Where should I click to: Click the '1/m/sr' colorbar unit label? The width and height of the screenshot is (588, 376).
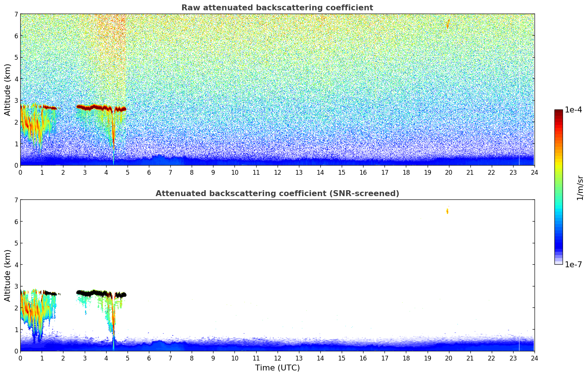580,188
